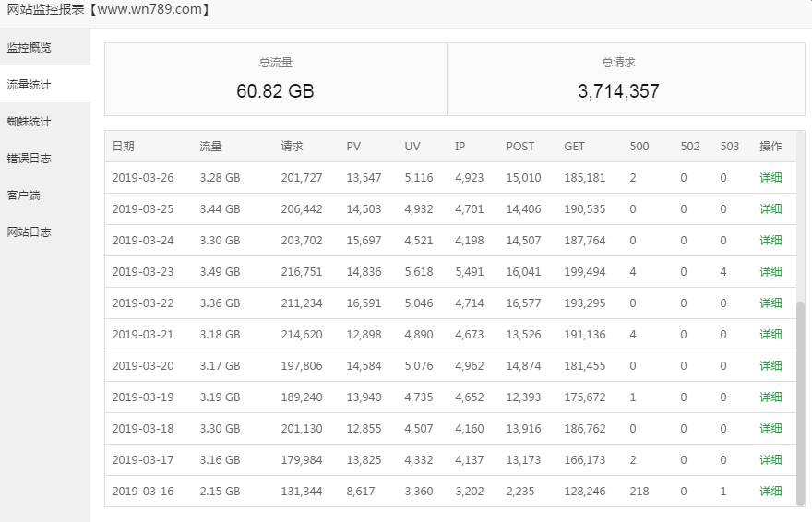View 详细 for 2019-03-21
The image size is (812, 522).
[770, 335]
